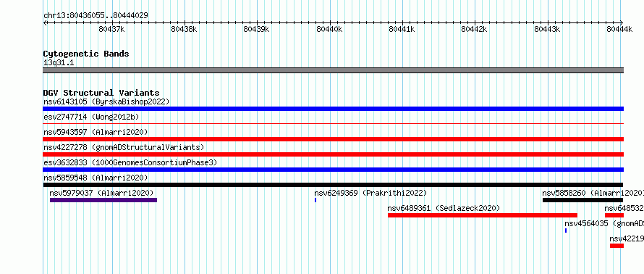This screenshot has width=644, height=274.
Task: Open the nsv5859548 (Almarri2020) label
Action: 96,178
